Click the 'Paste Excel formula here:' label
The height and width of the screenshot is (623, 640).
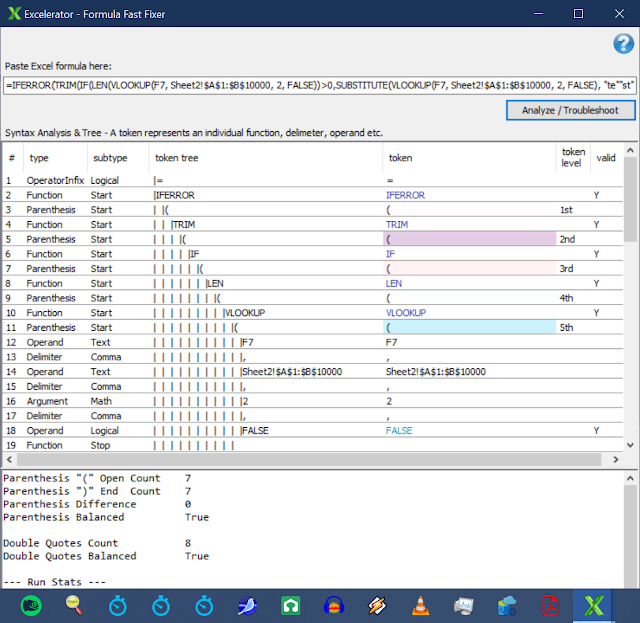click(x=58, y=66)
